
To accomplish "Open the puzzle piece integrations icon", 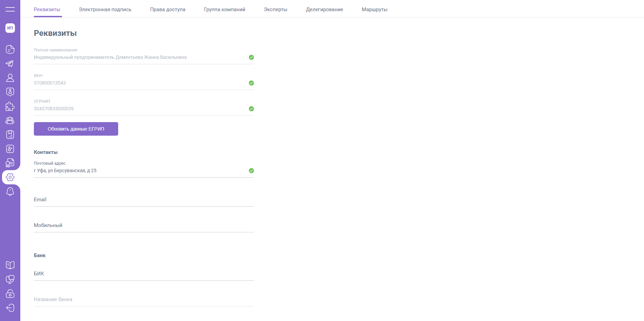I will [10, 106].
